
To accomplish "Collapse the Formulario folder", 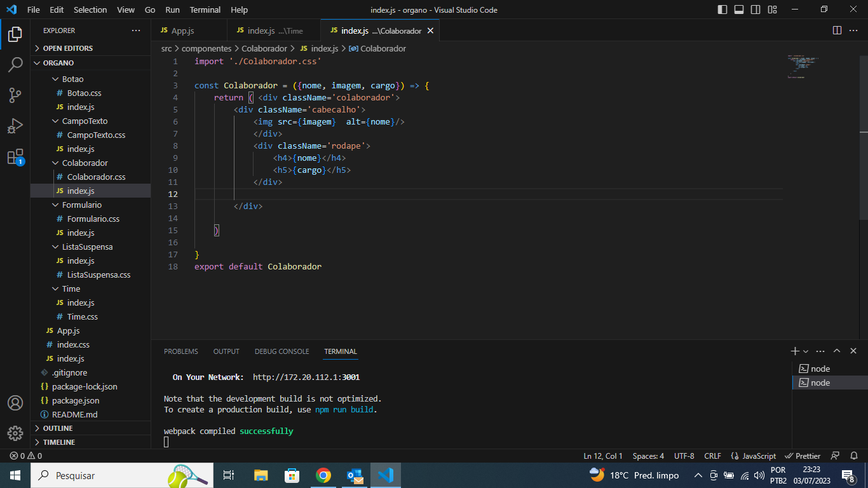I will click(90, 205).
